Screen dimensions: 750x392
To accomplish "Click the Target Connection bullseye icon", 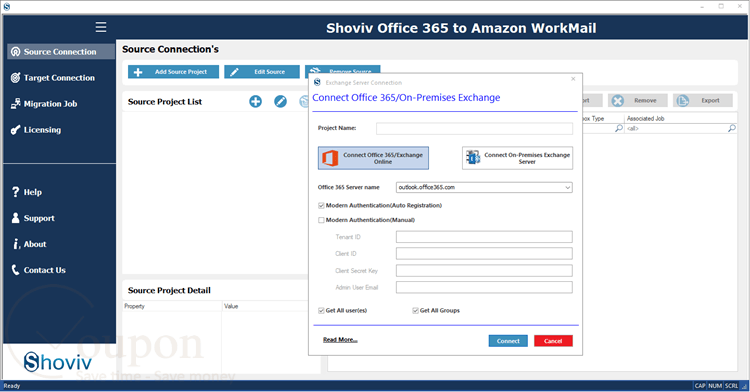I will [x=15, y=77].
